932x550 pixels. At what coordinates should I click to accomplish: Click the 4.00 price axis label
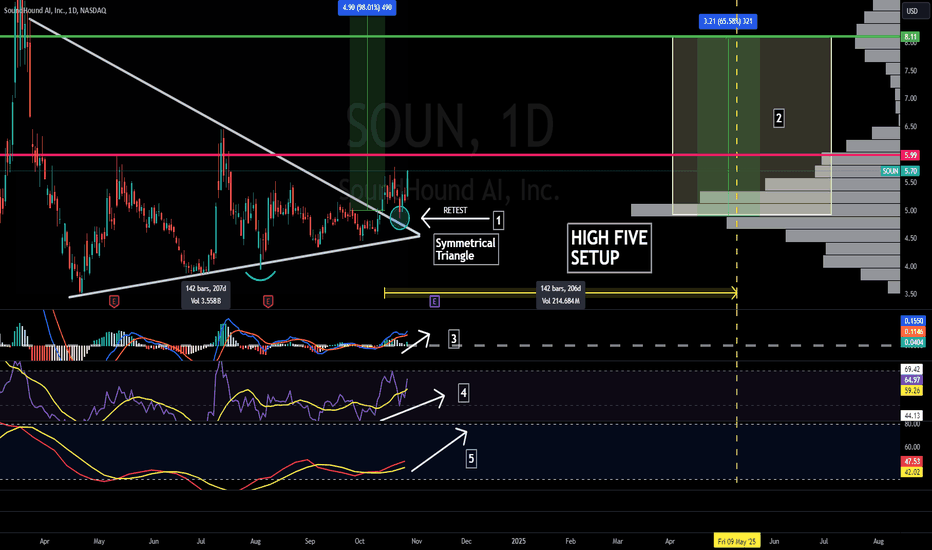911,266
